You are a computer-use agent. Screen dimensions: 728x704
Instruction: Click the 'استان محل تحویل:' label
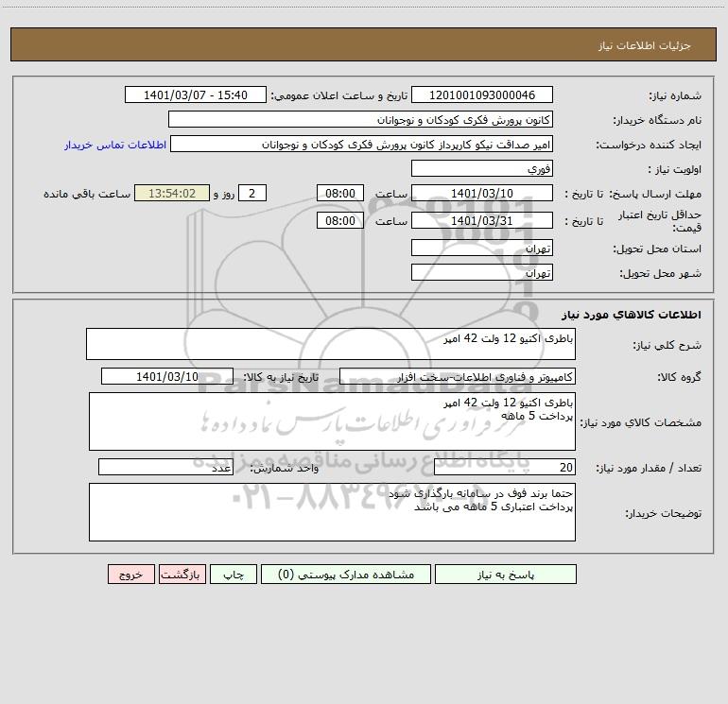pos(657,249)
